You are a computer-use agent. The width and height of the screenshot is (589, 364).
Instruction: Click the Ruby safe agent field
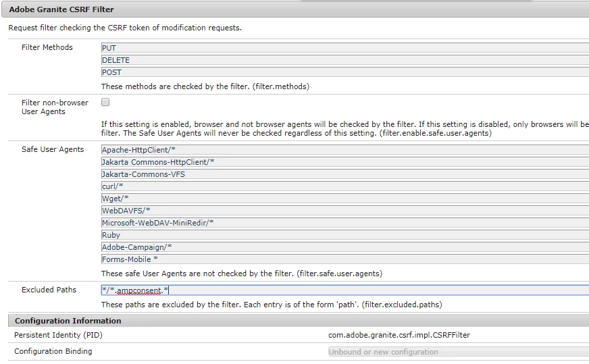345,235
